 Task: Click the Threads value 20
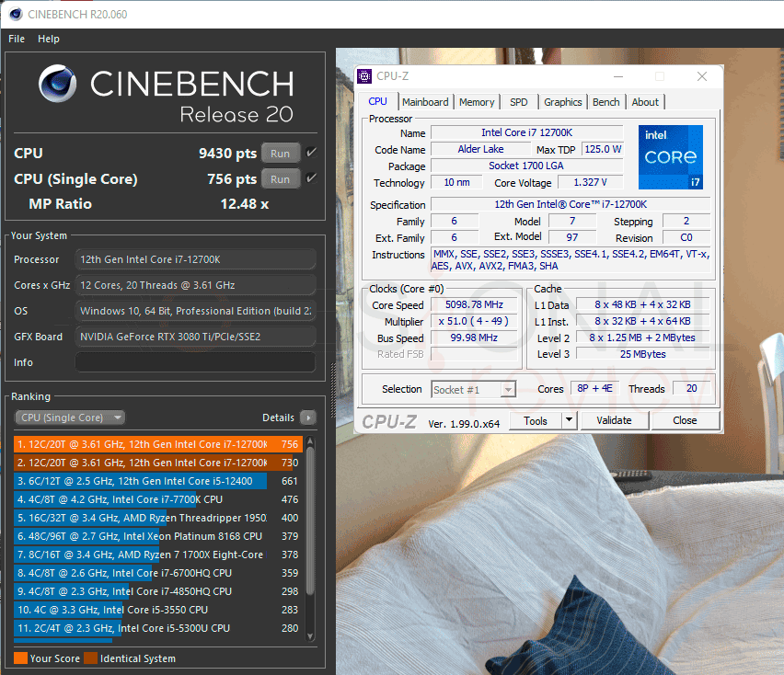[691, 388]
